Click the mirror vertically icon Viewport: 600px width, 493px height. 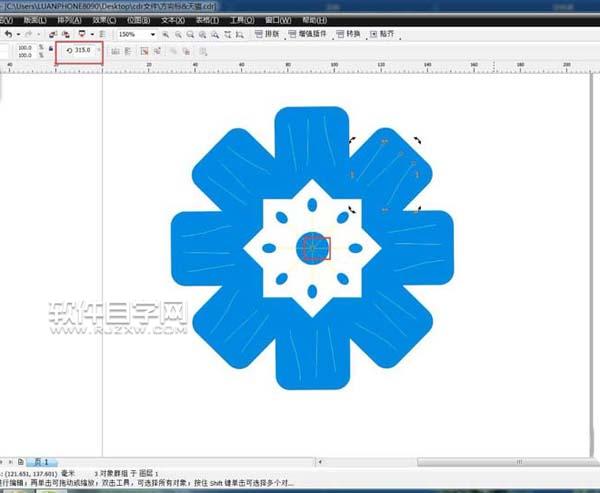pyautogui.click(x=128, y=51)
